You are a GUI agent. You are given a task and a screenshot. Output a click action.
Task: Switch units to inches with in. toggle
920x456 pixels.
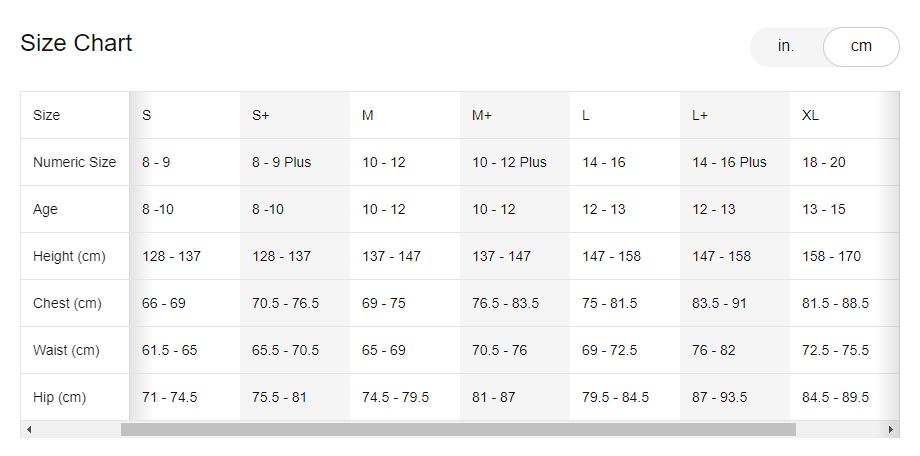pos(786,46)
